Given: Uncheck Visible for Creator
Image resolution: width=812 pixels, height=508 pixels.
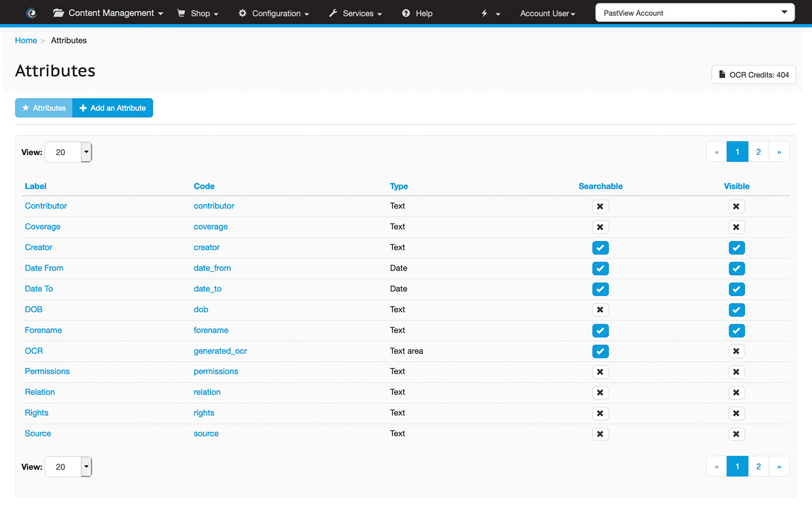Looking at the screenshot, I should click(x=736, y=248).
